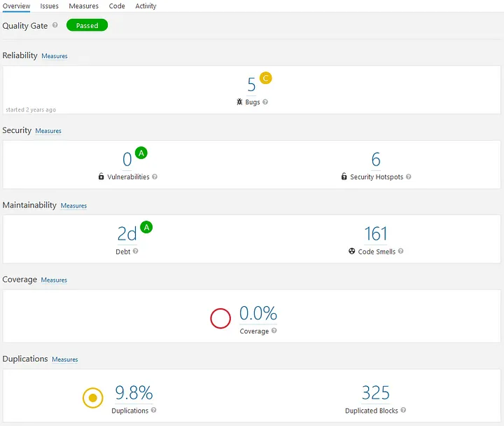Screen dimensions: 504x426
Task: Click the shield icon beside Security Hotspots
Action: point(344,177)
